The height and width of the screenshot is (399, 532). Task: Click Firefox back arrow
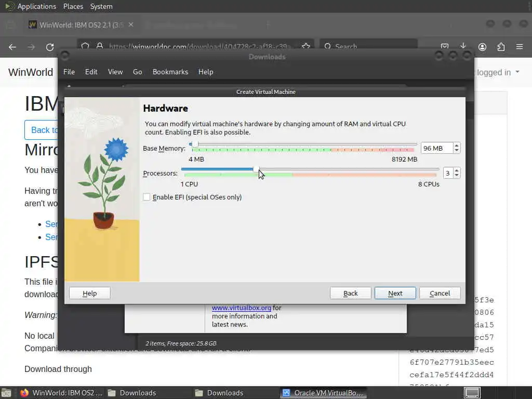click(12, 47)
